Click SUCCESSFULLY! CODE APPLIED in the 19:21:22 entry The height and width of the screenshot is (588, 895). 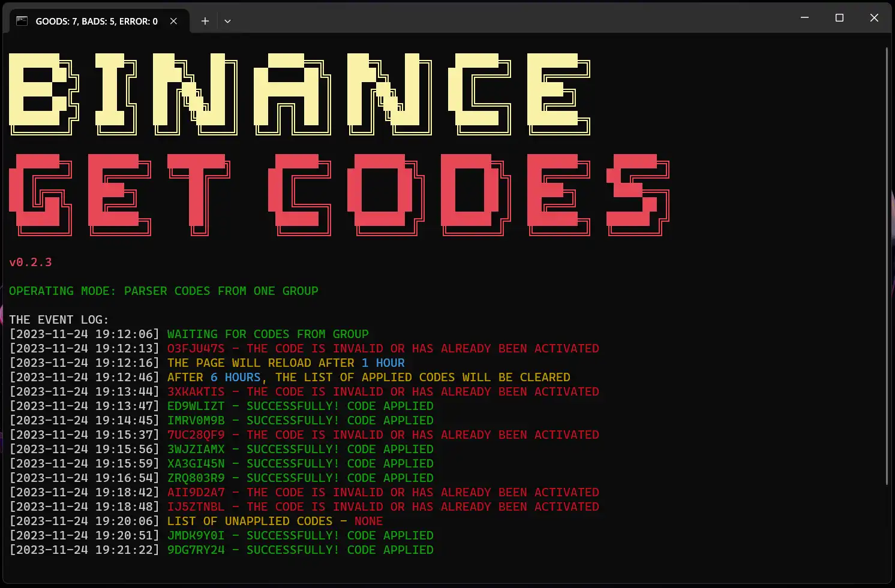tap(340, 550)
